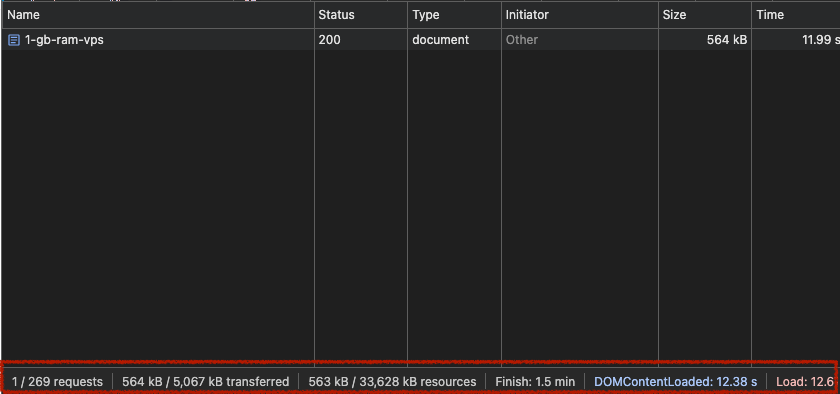Click the Finish: 1.5 min status entry
Screen dimensions: 840x394
(x=535, y=382)
